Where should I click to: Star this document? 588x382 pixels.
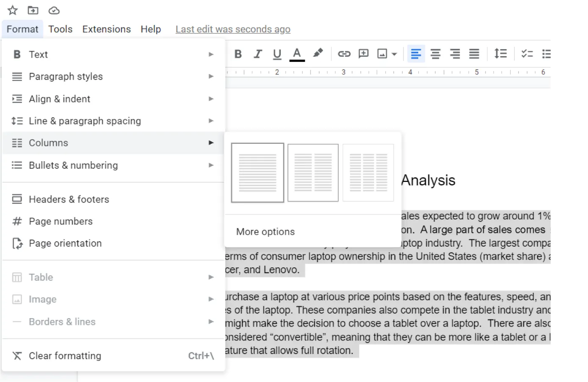pos(12,10)
